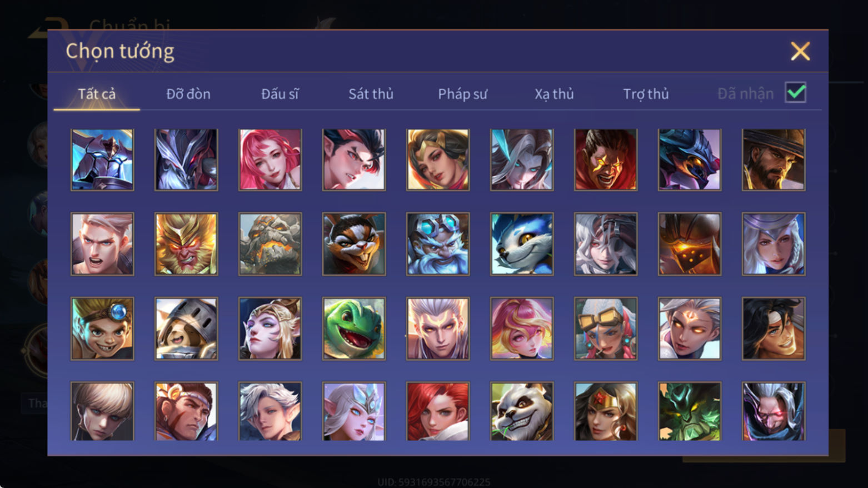868x488 pixels.
Task: Select the pink-haired female hero portrait
Action: 270,160
